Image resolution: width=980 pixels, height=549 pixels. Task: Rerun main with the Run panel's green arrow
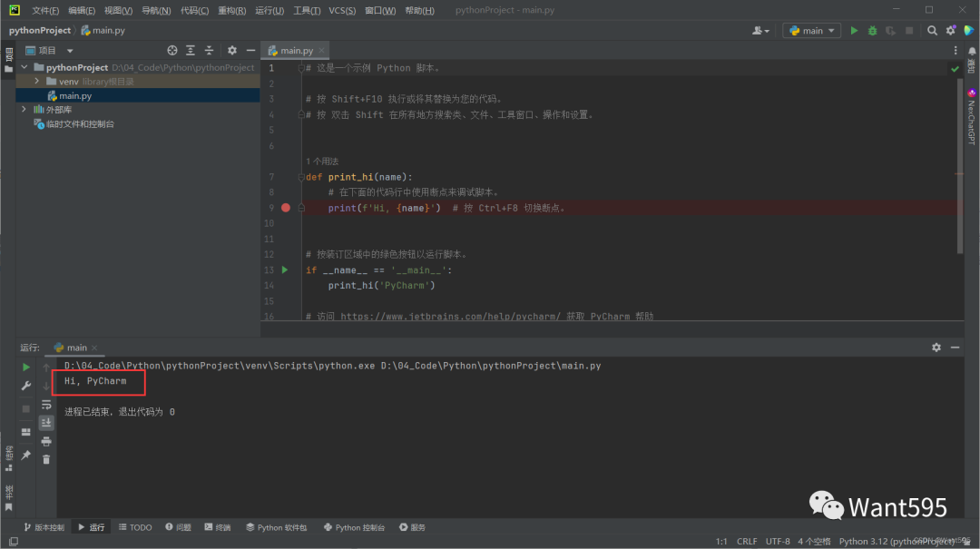(x=26, y=368)
